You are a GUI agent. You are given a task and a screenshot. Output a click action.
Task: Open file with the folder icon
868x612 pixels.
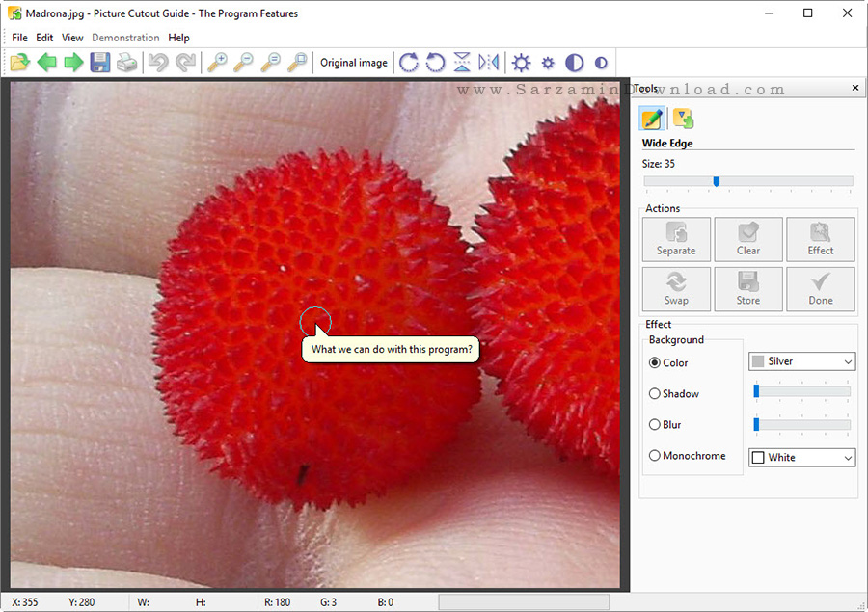tap(20, 63)
